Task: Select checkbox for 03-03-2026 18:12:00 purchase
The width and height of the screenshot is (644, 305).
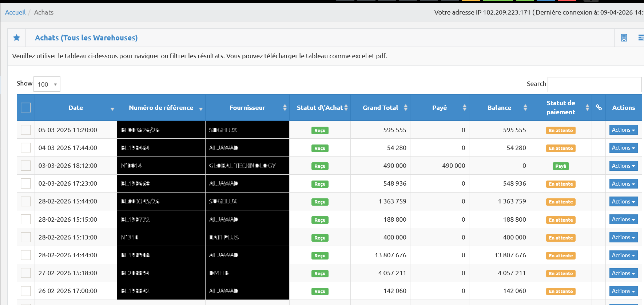Action: [x=26, y=166]
